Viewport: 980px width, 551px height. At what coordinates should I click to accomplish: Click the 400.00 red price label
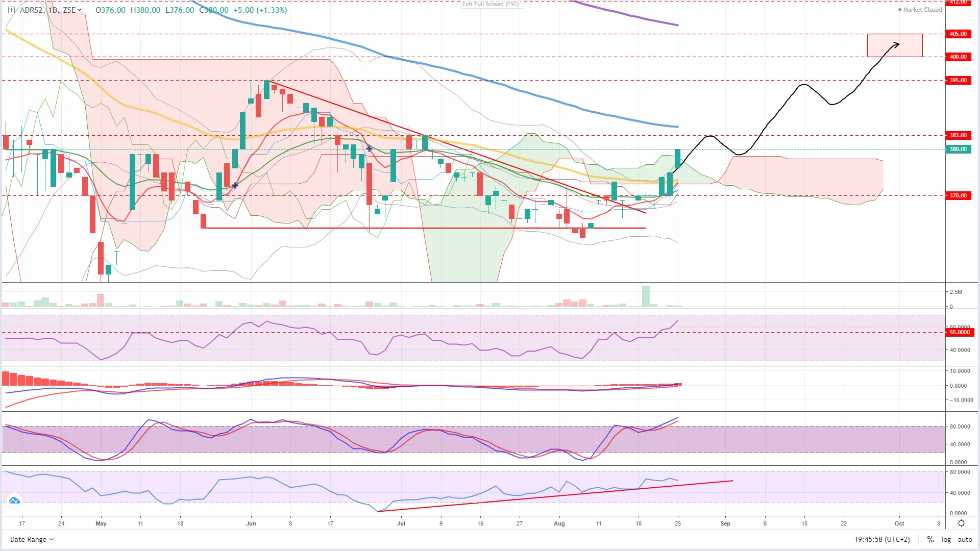(958, 57)
